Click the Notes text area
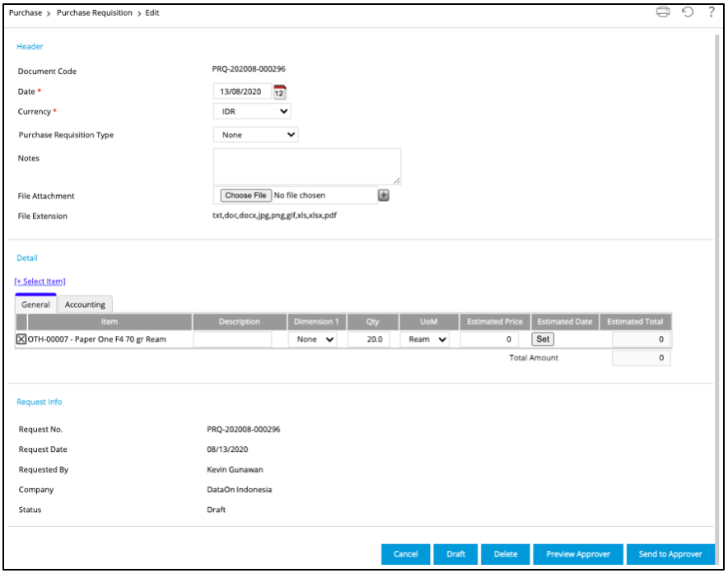Viewport: 728px width, 573px height. point(307,166)
